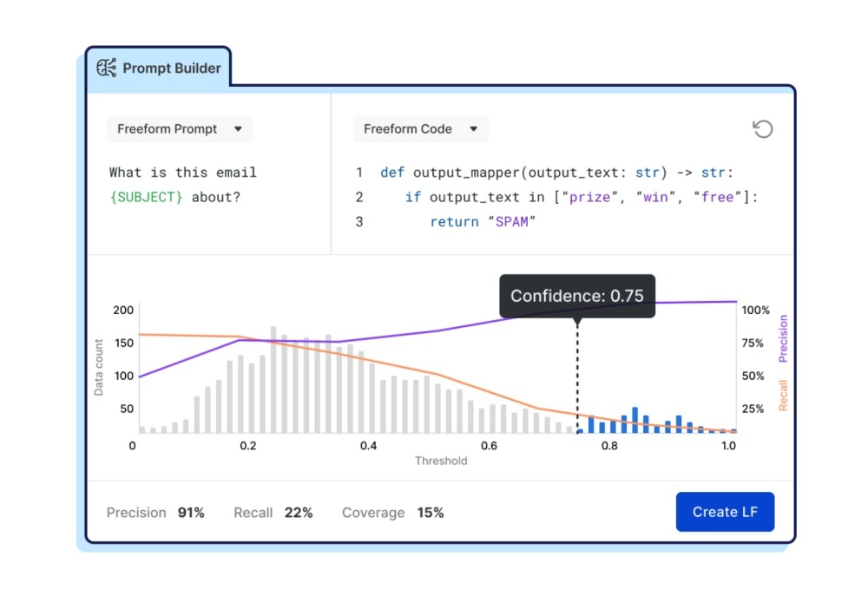Select the Prompt Builder tab
This screenshot has height=596, width=868.
coord(159,68)
